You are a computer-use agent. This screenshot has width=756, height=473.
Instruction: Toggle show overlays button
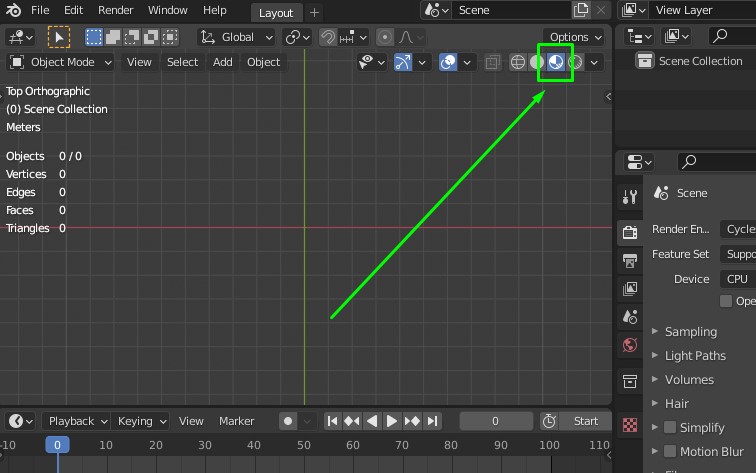pyautogui.click(x=448, y=62)
